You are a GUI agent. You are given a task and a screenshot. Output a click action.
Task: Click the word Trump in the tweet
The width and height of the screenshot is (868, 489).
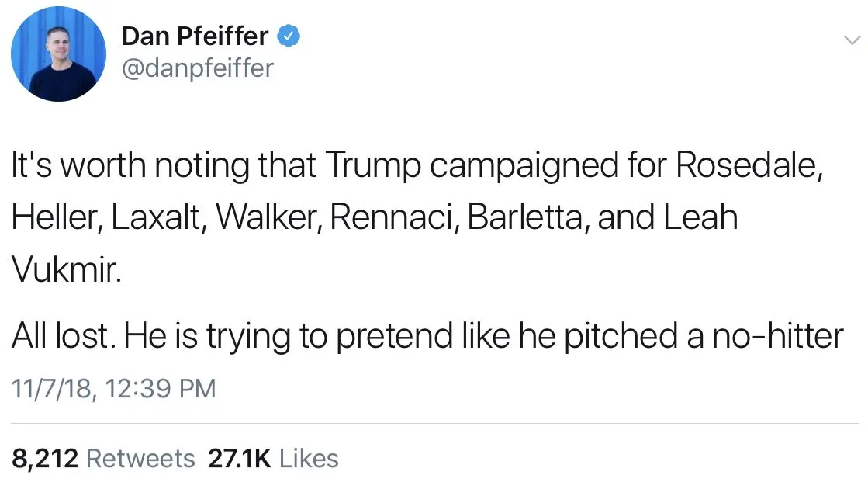(x=365, y=165)
